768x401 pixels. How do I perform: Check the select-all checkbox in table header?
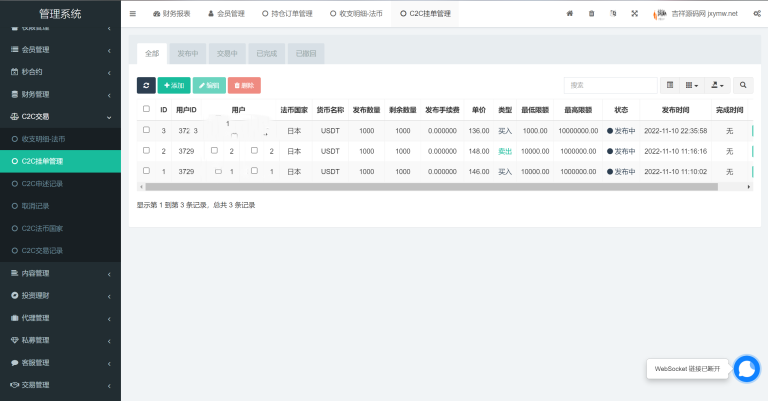(146, 109)
